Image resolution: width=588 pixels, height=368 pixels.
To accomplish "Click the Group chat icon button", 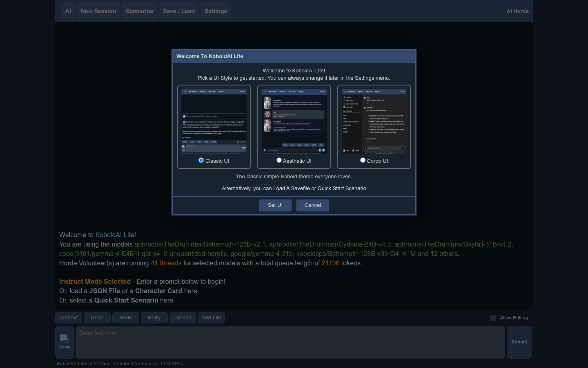I will (x=65, y=342).
